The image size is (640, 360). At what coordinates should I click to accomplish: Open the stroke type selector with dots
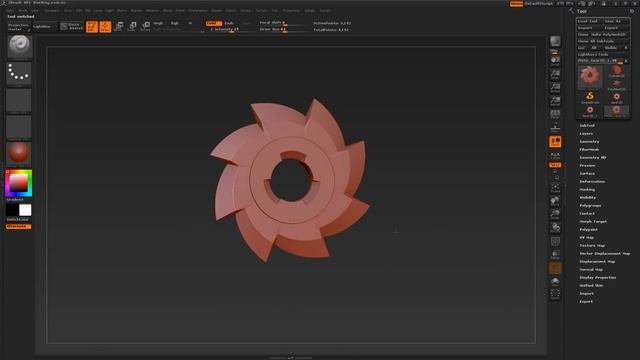pyautogui.click(x=19, y=73)
